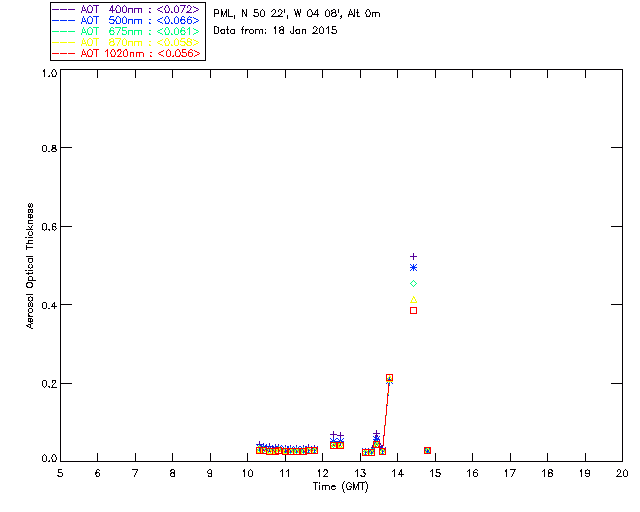The width and height of the screenshot is (640, 512).
Task: Click the red square peak marker at 0.2
Action: [x=389, y=378]
